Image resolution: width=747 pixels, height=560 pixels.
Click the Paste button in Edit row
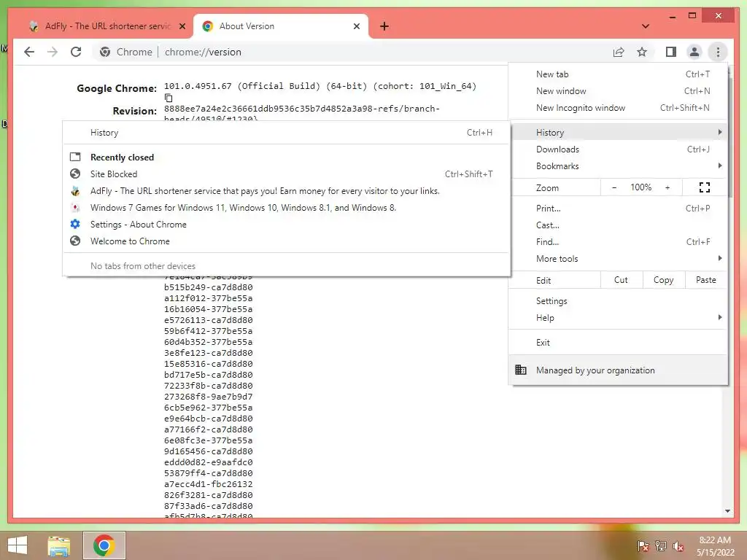coord(706,280)
